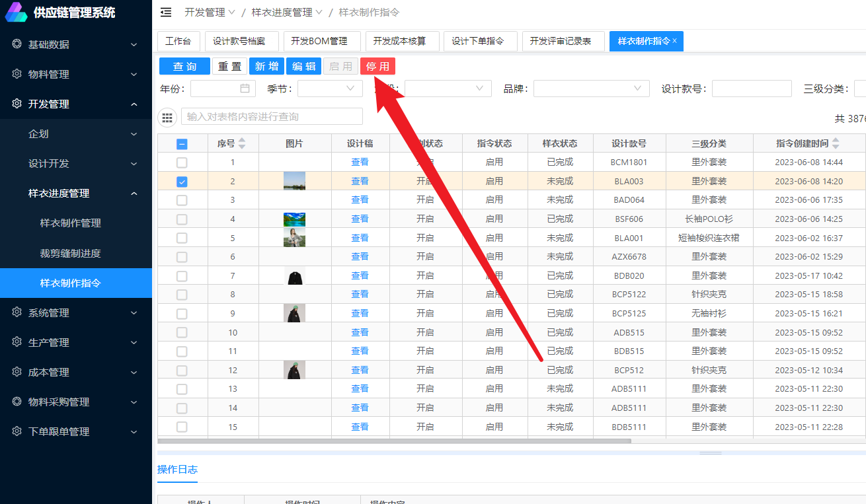
Task: Click the supply chain system logo
Action: pos(16,13)
